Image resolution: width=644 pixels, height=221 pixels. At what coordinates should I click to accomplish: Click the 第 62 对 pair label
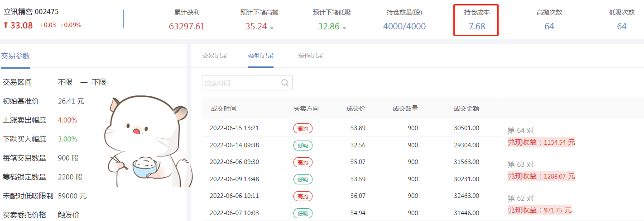click(521, 198)
